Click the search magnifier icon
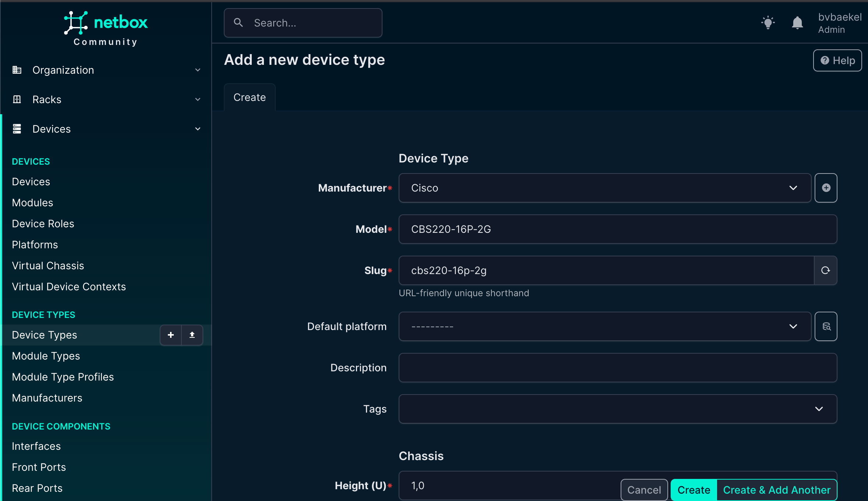 [239, 23]
